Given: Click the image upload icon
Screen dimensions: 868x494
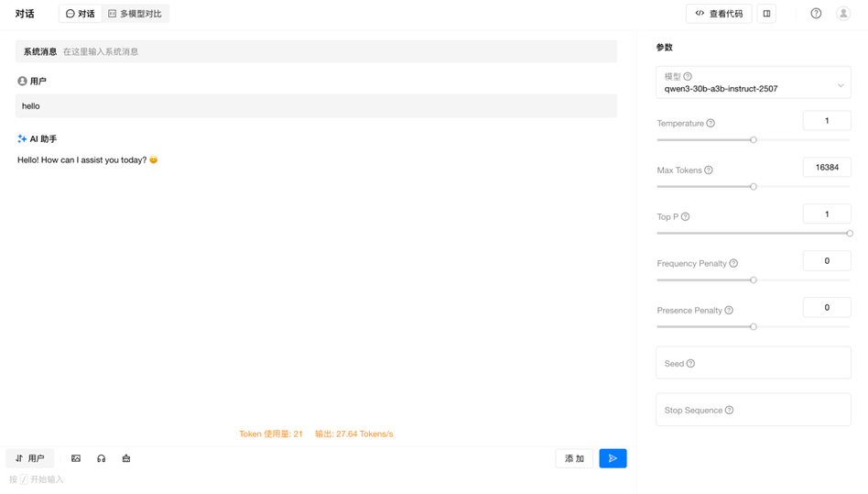Looking at the screenshot, I should 76,458.
